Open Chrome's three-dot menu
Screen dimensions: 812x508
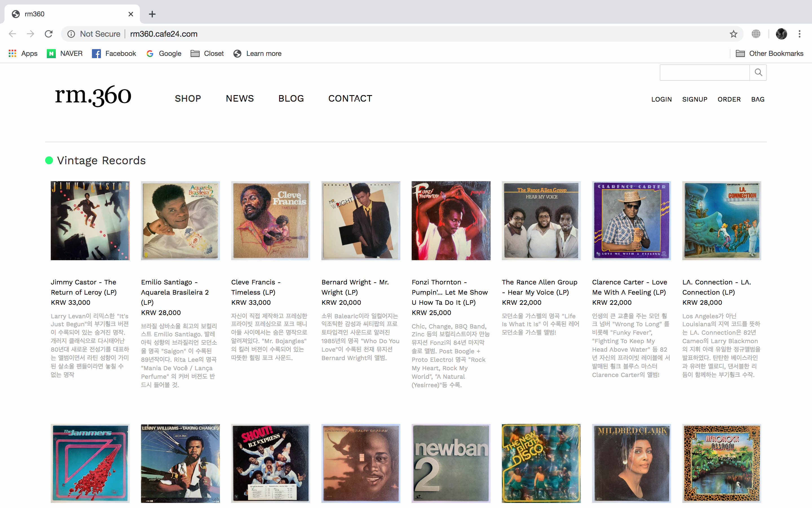[800, 34]
